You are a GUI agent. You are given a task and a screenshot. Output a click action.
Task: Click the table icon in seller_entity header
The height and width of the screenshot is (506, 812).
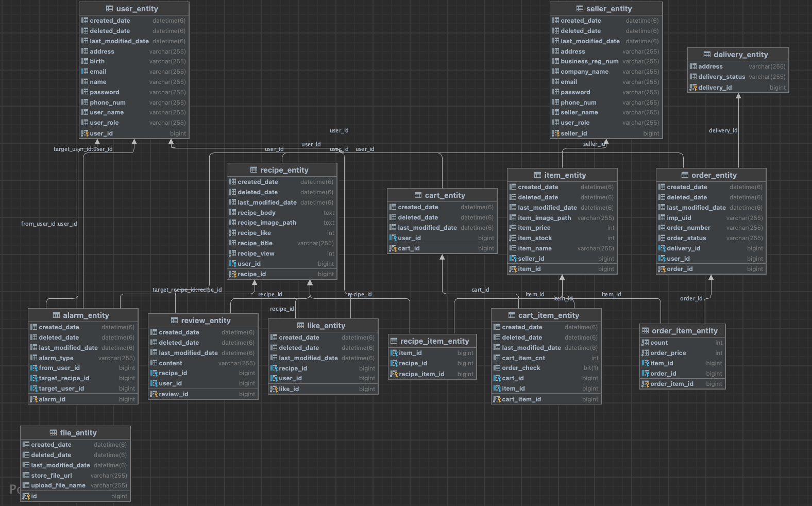pos(580,9)
